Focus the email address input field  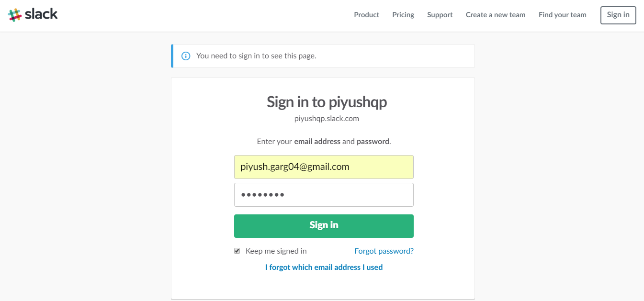324,167
